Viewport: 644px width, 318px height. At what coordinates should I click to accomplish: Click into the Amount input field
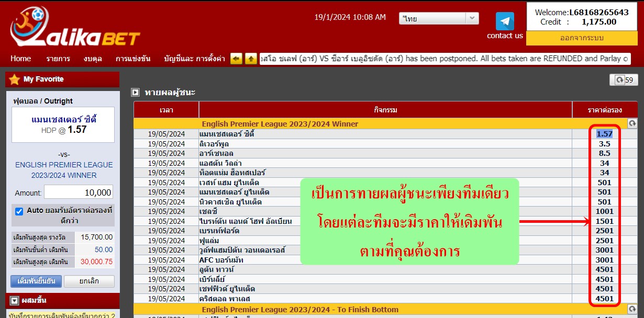click(x=79, y=192)
